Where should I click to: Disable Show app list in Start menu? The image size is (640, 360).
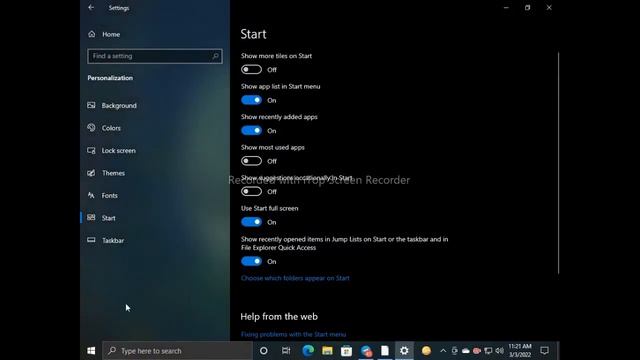click(x=251, y=100)
